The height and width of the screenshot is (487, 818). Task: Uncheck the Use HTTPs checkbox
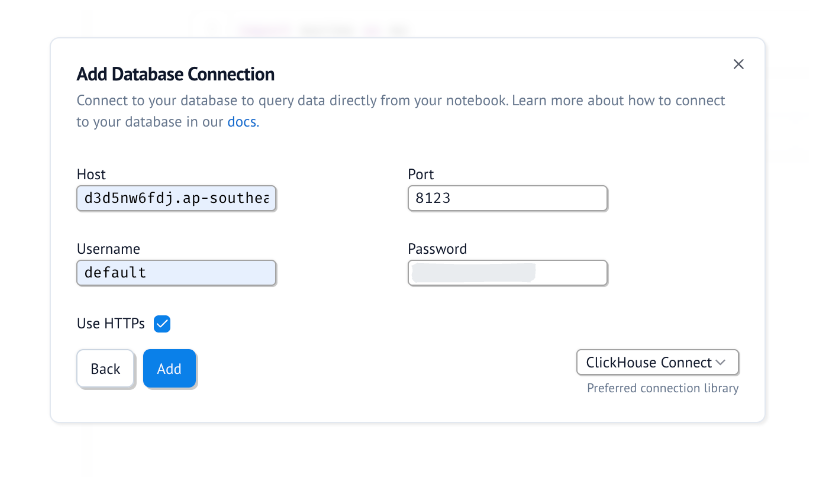point(162,323)
